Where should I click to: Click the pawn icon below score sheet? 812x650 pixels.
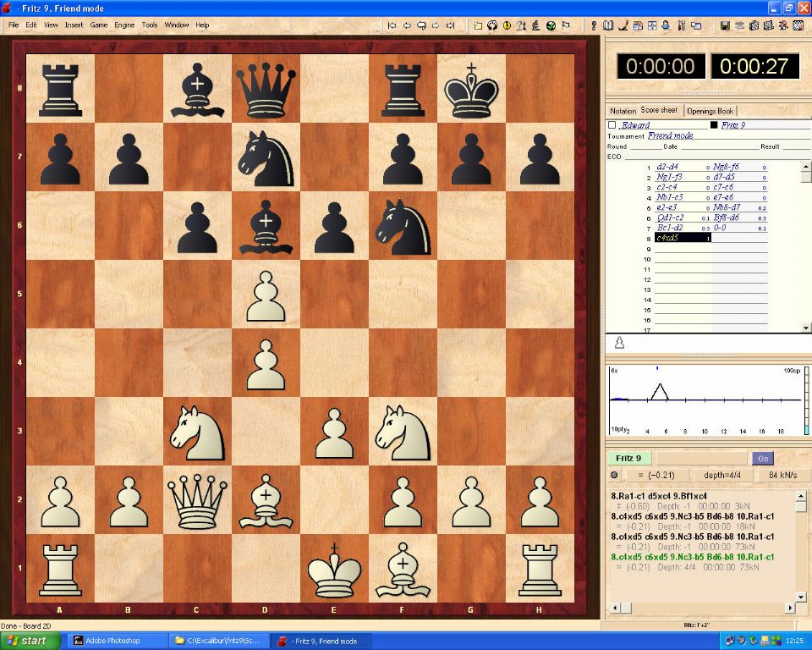[619, 342]
